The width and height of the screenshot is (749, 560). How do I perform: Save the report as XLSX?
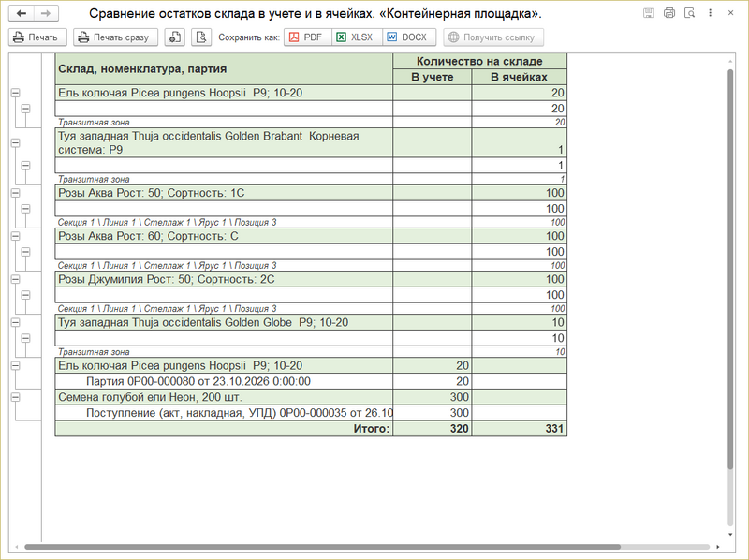tap(357, 37)
